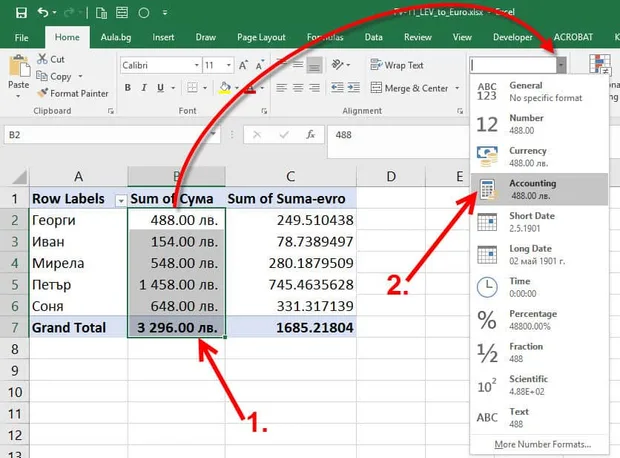Increase font size with large A
Viewport: 620px width, 458px height.
coord(243,65)
